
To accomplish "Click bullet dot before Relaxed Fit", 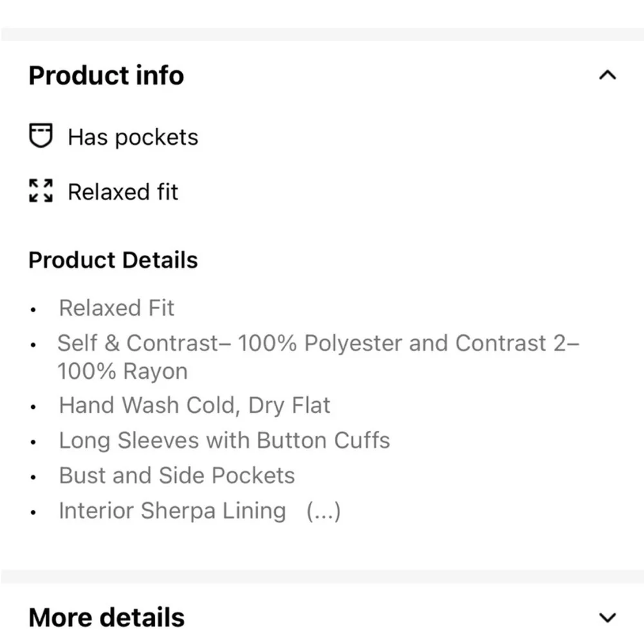I will [33, 310].
